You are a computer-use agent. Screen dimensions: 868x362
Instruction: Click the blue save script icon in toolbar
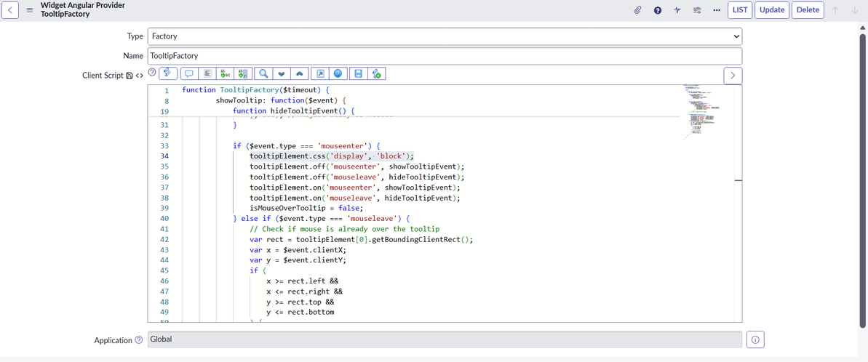pyautogui.click(x=358, y=73)
